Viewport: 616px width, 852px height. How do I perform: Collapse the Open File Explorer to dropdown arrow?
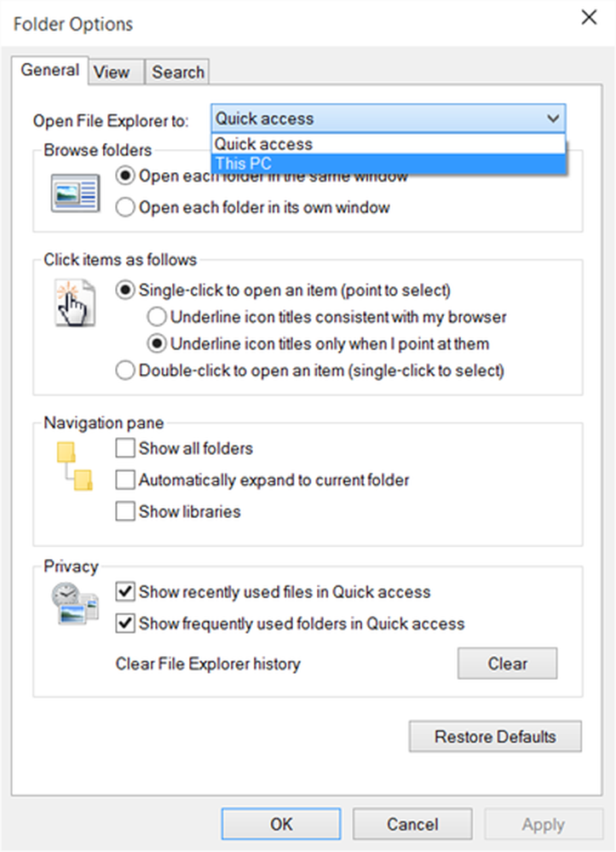pyautogui.click(x=552, y=119)
